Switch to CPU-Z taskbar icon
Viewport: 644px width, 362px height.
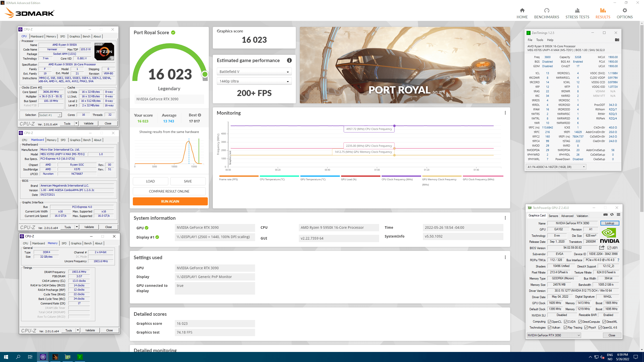pyautogui.click(x=43, y=357)
